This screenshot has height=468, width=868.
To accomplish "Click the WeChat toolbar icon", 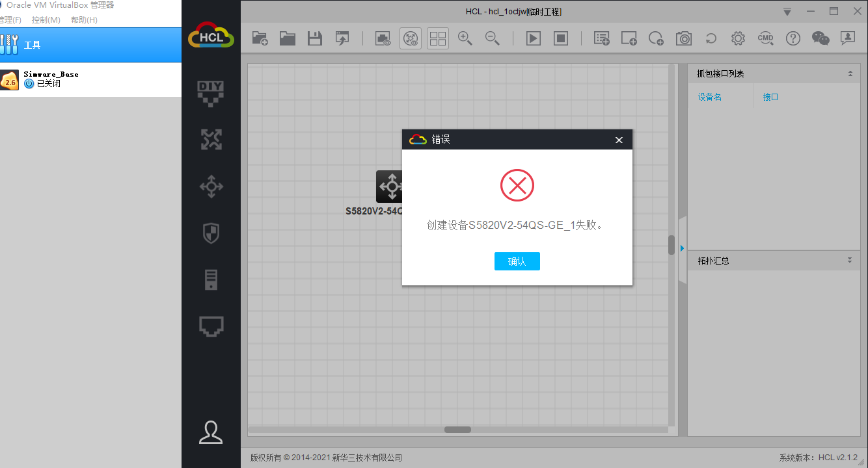I will 821,38.
